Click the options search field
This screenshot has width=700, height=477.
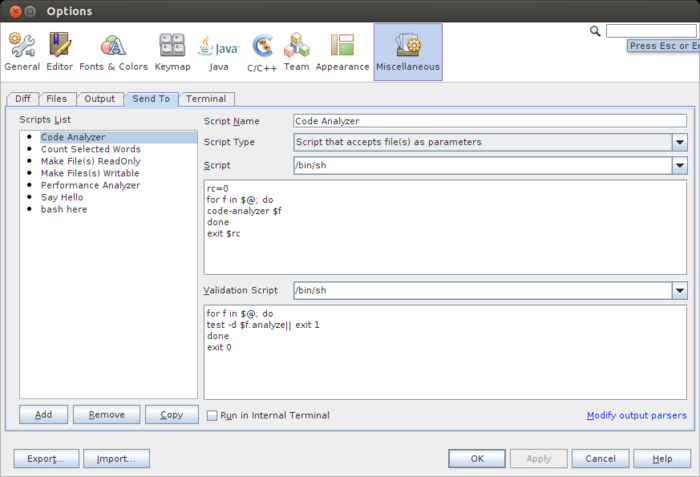coord(652,31)
